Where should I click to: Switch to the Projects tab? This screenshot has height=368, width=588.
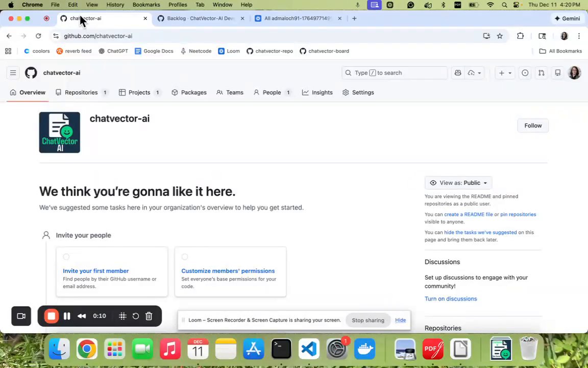[140, 93]
